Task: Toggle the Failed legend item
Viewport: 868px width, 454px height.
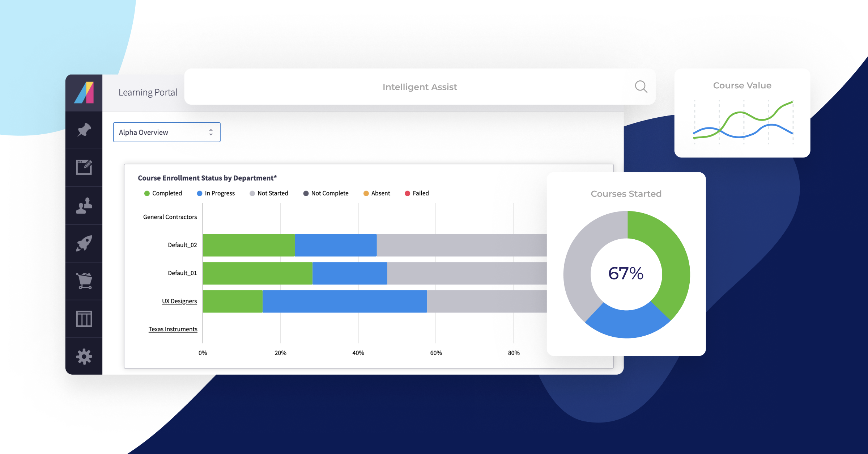Action: pos(417,193)
